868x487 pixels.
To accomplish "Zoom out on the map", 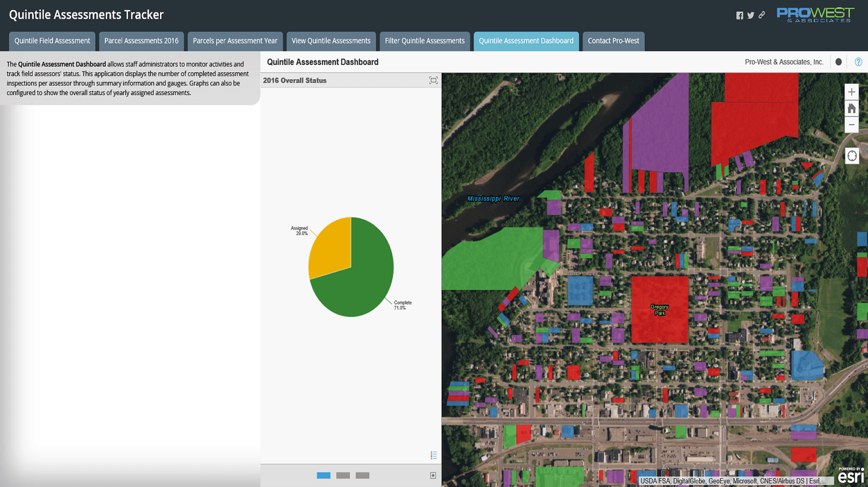I will [x=852, y=125].
